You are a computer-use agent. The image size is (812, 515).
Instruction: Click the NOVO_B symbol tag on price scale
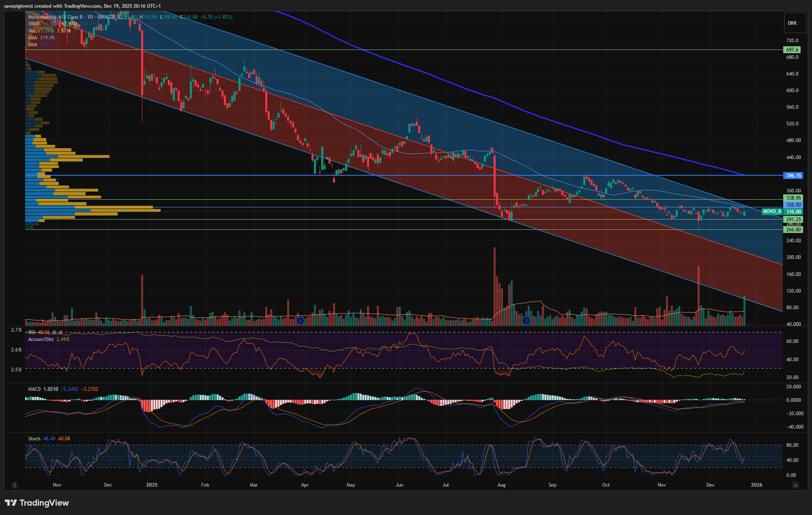771,211
